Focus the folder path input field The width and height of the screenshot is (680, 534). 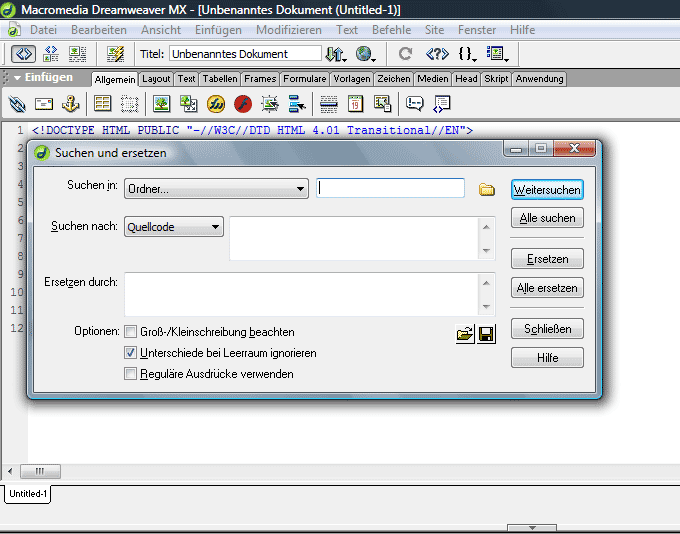pyautogui.click(x=390, y=188)
